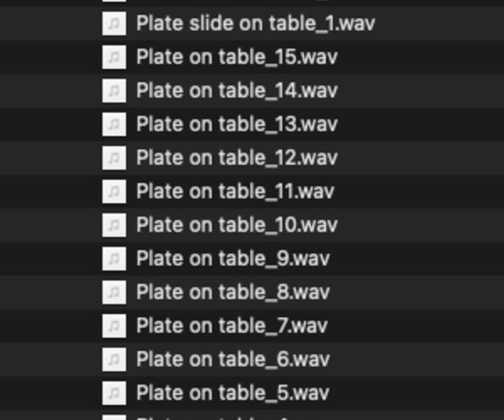Click the Plate on table_11.wav file name
This screenshot has height=420, width=504.
tap(236, 192)
